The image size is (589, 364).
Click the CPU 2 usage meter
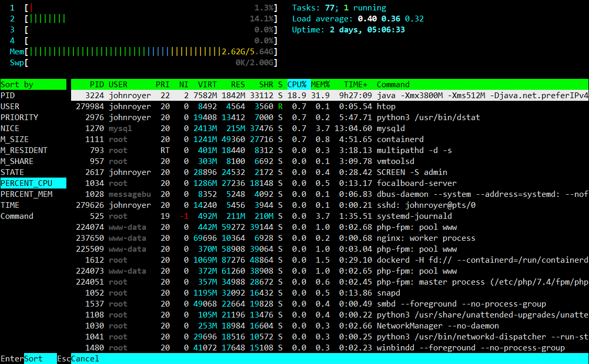144,19
